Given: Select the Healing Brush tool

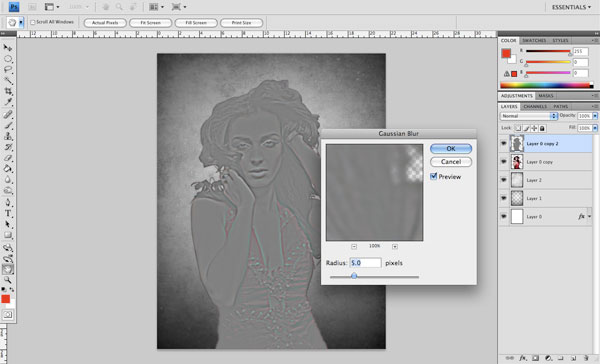Looking at the screenshot, I should tap(8, 114).
